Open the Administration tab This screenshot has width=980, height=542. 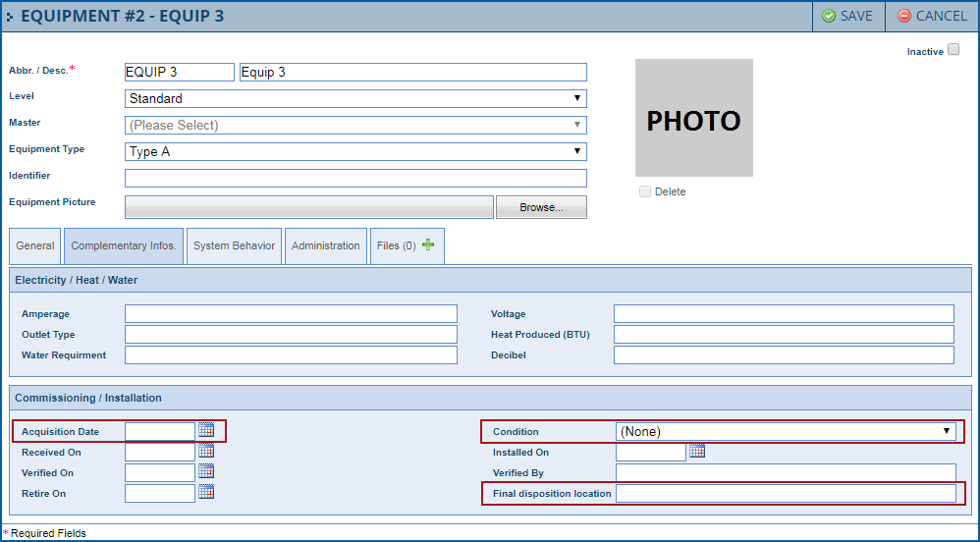click(x=326, y=245)
